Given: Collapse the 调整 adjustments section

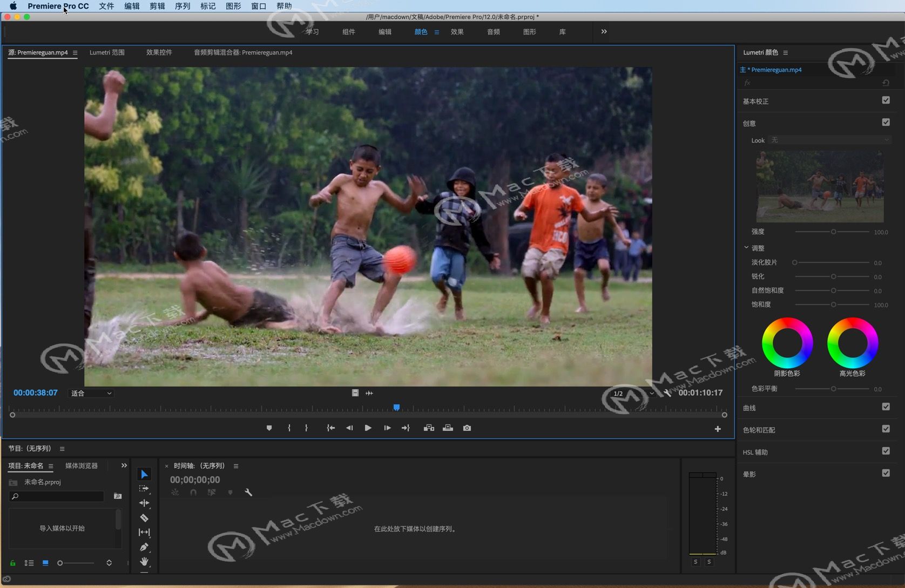Looking at the screenshot, I should pyautogui.click(x=746, y=248).
